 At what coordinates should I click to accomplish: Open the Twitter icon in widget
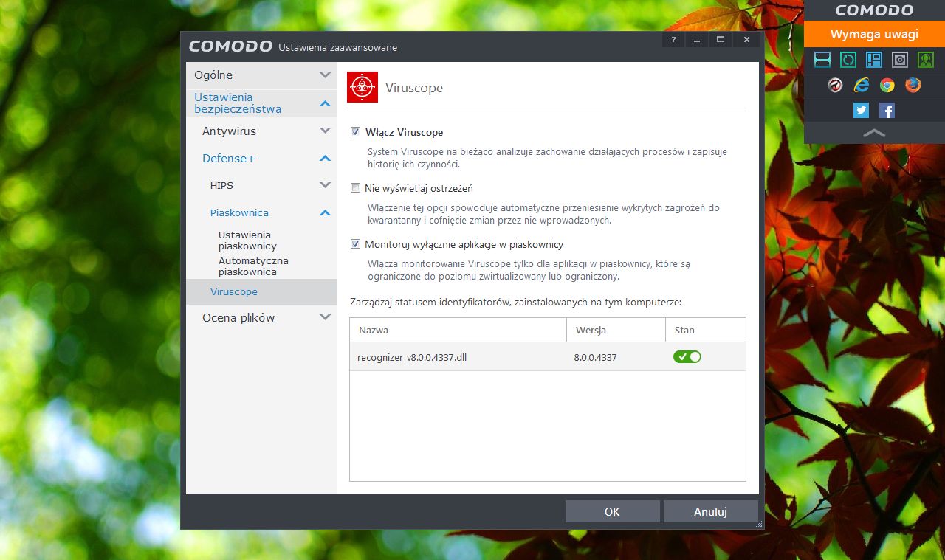click(x=861, y=111)
